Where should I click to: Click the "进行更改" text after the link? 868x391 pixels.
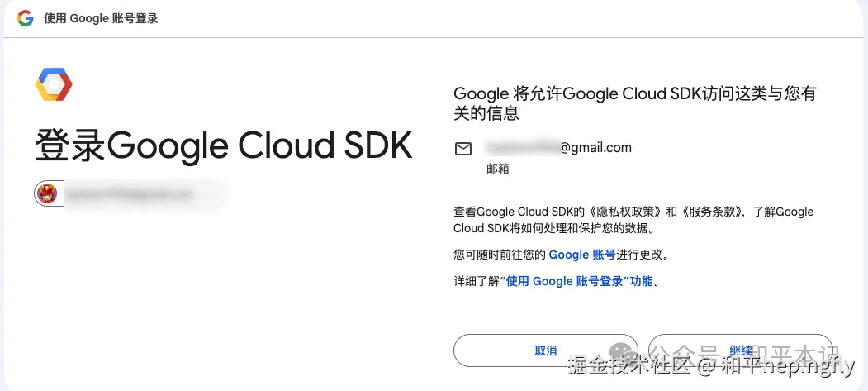(642, 255)
